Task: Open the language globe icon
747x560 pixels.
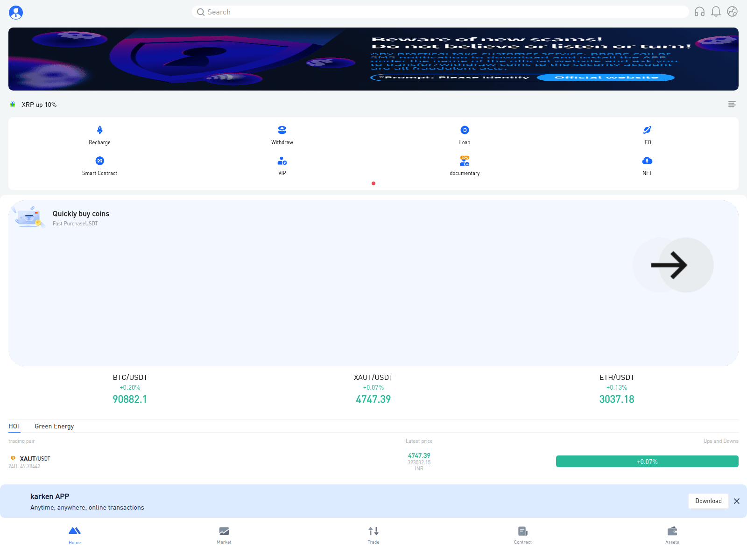Action: tap(732, 12)
